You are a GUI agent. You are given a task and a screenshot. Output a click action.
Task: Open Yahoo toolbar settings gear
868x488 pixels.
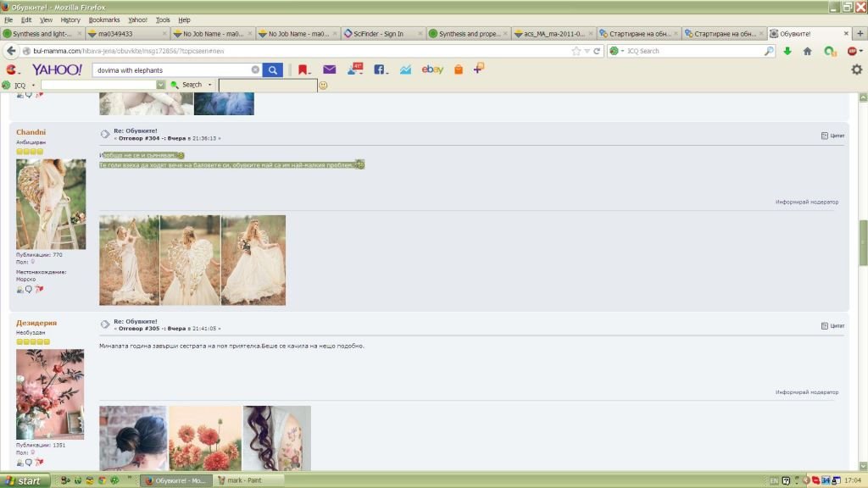(x=856, y=69)
